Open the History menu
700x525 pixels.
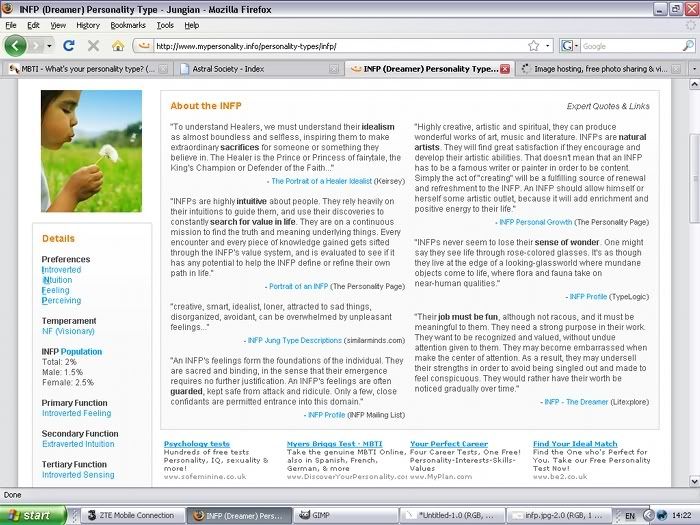click(x=88, y=25)
